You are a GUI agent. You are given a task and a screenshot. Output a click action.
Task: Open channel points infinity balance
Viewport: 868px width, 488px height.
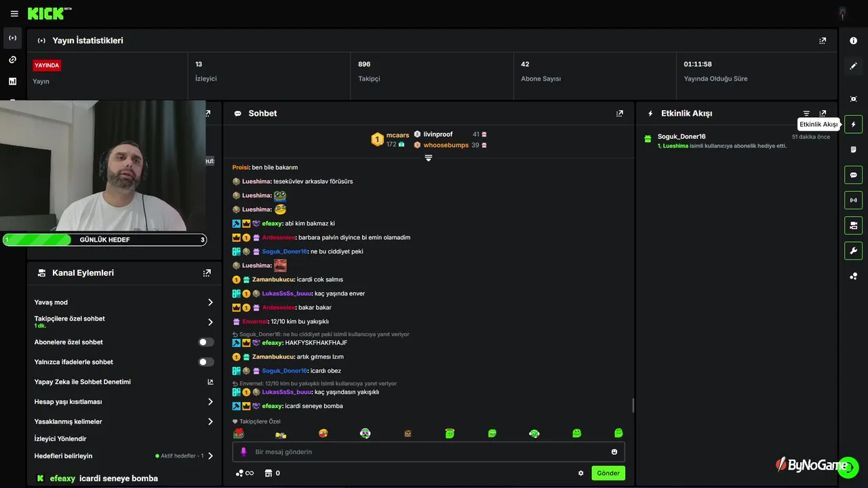(245, 473)
